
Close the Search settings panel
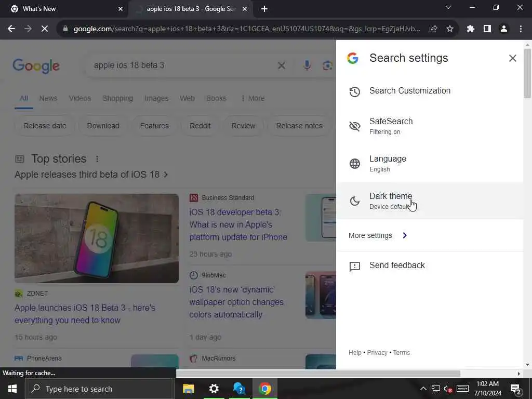(x=512, y=58)
